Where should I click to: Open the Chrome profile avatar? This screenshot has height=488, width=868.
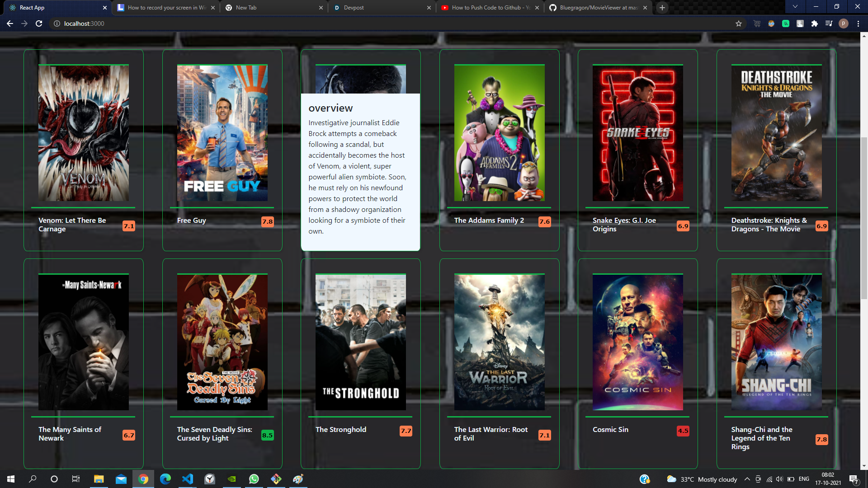click(x=843, y=23)
